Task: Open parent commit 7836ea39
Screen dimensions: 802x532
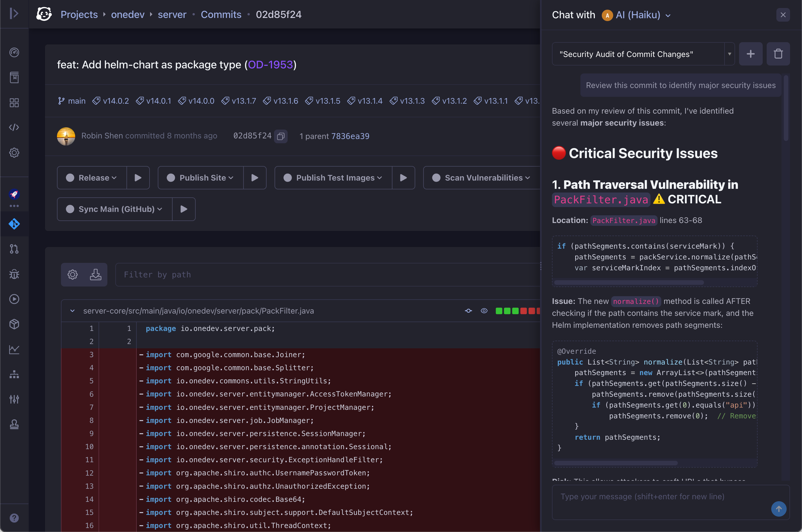Action: (350, 136)
